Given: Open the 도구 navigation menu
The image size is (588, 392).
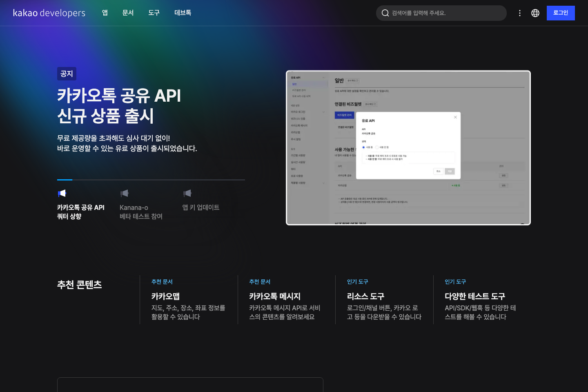Looking at the screenshot, I should tap(154, 13).
